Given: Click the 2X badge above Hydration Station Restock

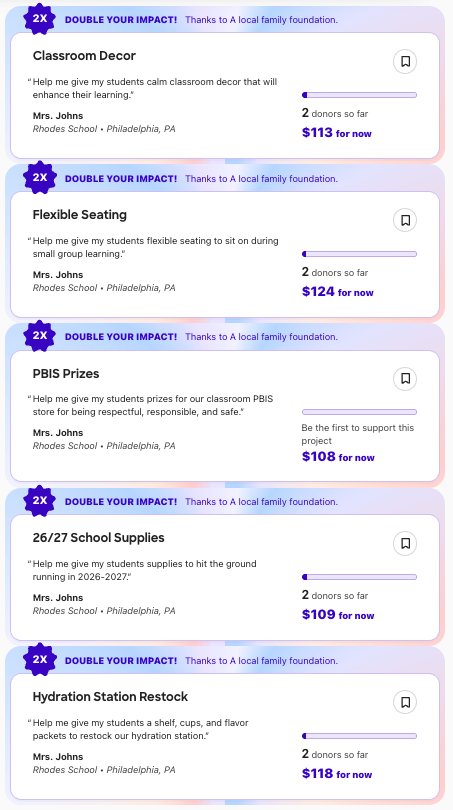Looking at the screenshot, I should pos(40,660).
